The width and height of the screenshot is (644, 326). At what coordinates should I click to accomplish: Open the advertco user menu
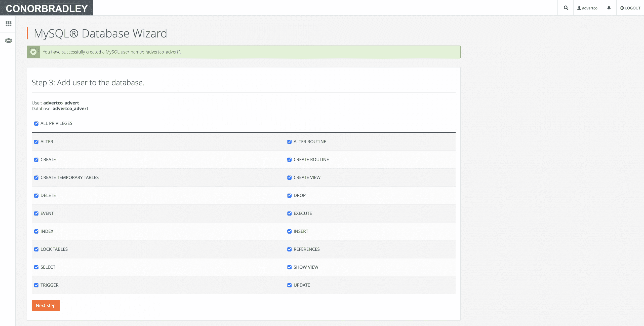(587, 8)
